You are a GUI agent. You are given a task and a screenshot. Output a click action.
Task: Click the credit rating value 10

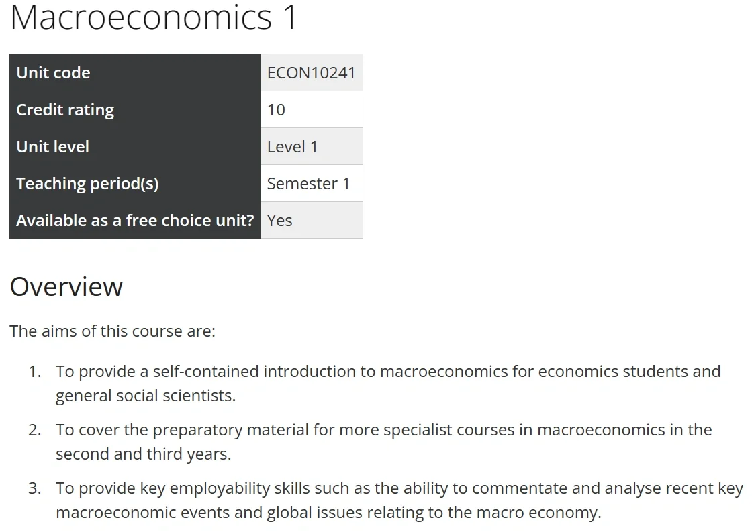pos(276,110)
